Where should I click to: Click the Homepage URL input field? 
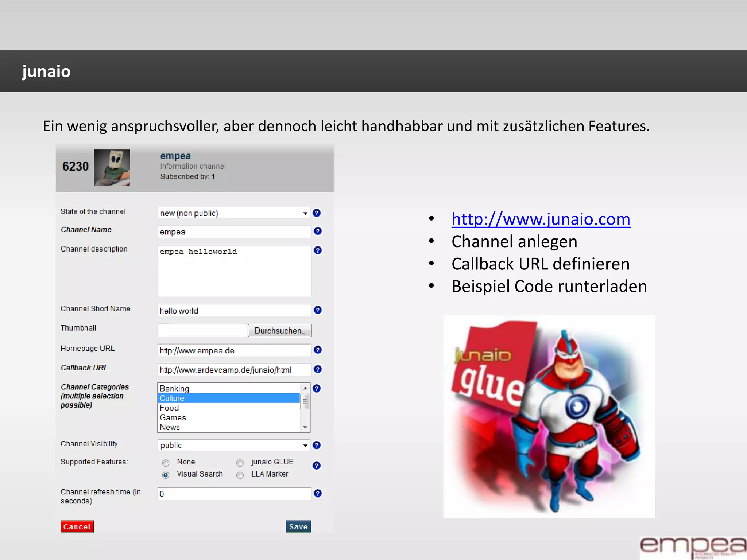pyautogui.click(x=234, y=350)
